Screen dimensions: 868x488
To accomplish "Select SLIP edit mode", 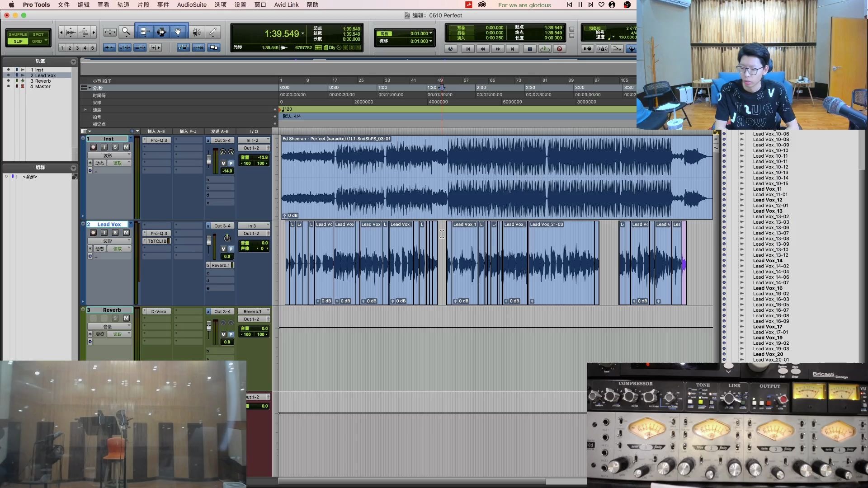I will pos(18,41).
